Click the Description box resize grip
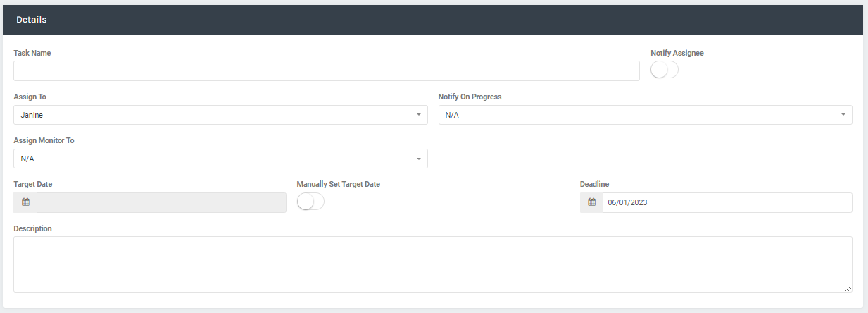 point(848,288)
